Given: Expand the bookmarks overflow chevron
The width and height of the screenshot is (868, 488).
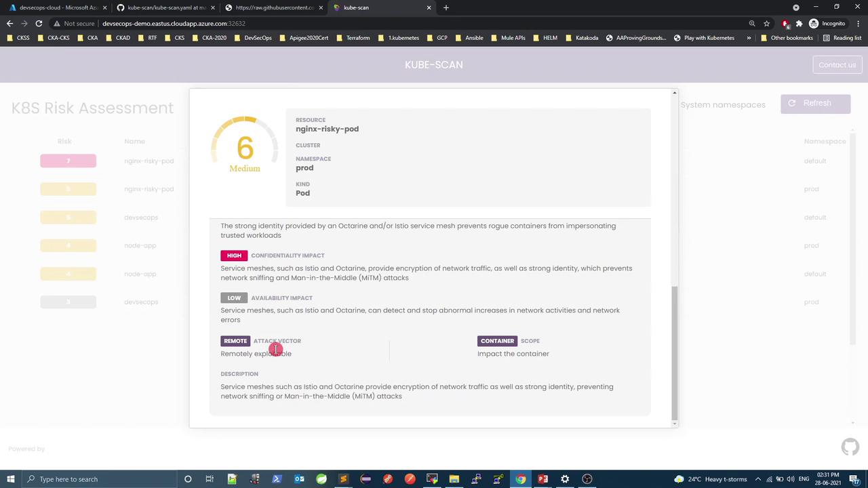Looking at the screenshot, I should [749, 38].
